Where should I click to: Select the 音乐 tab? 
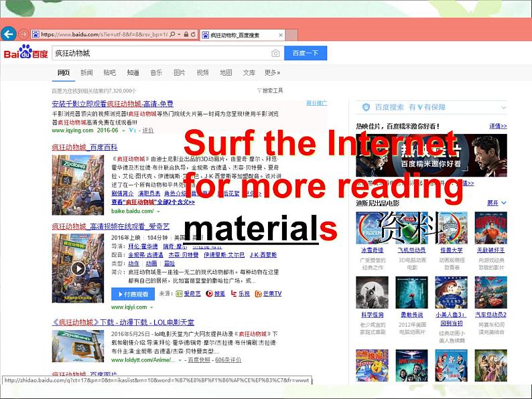[x=156, y=72]
